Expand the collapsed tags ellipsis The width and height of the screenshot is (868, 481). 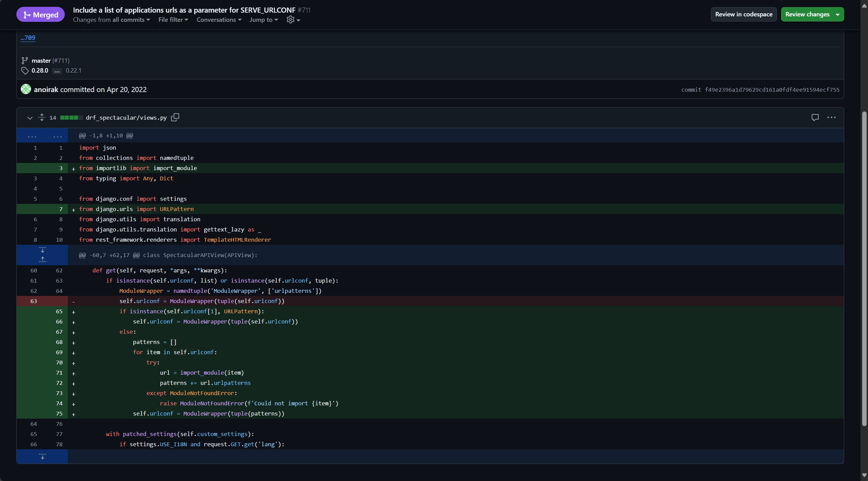(57, 71)
